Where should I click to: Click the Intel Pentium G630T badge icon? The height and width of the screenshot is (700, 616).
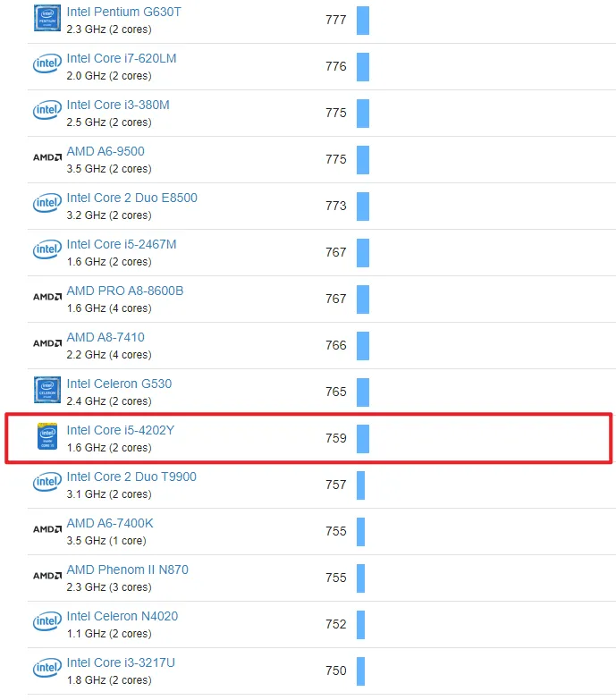click(x=46, y=20)
